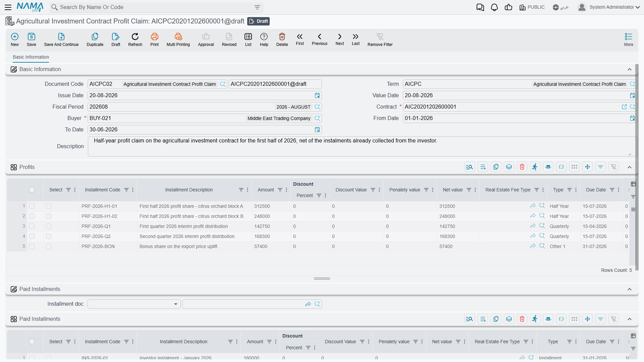Filter Profits Type column
644x362 pixels.
[x=570, y=190]
